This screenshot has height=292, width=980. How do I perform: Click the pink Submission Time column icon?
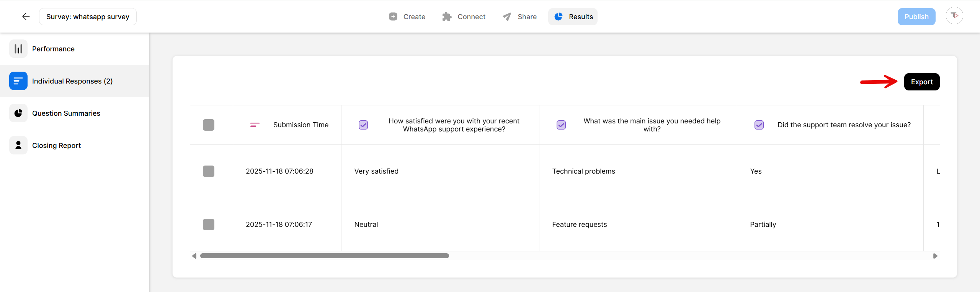(x=255, y=125)
